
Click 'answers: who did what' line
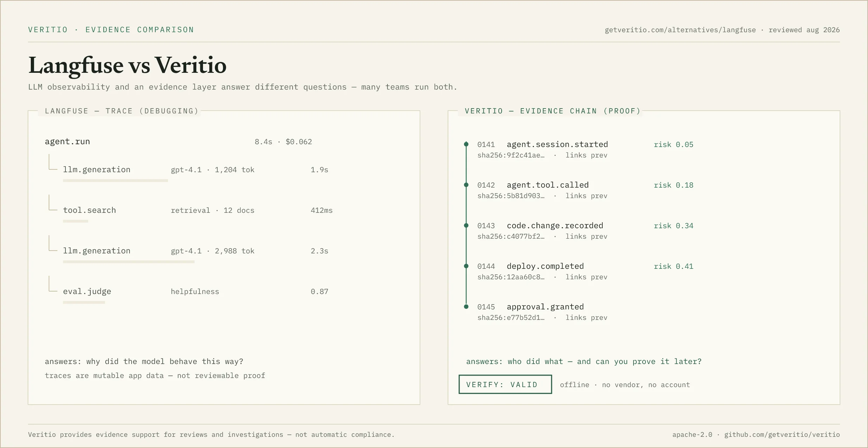584,362
